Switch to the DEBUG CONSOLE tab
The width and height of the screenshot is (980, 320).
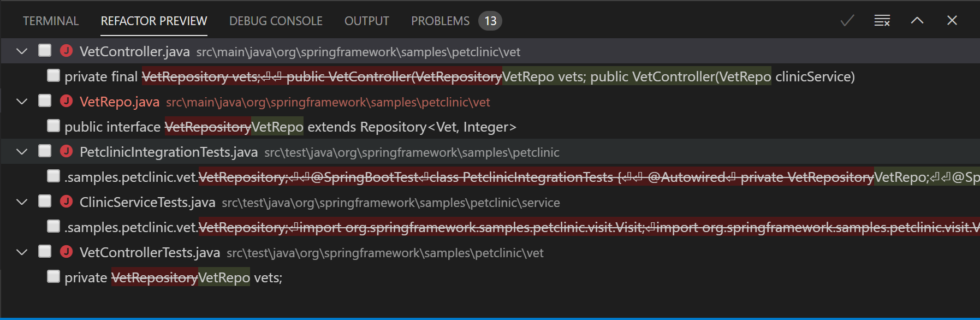(x=275, y=20)
